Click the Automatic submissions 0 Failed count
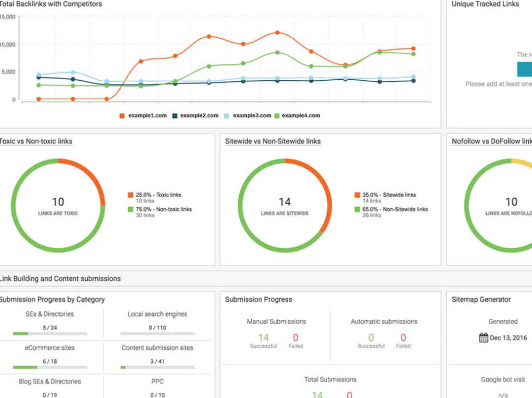Viewport: 532px width, 398px height. [403, 337]
